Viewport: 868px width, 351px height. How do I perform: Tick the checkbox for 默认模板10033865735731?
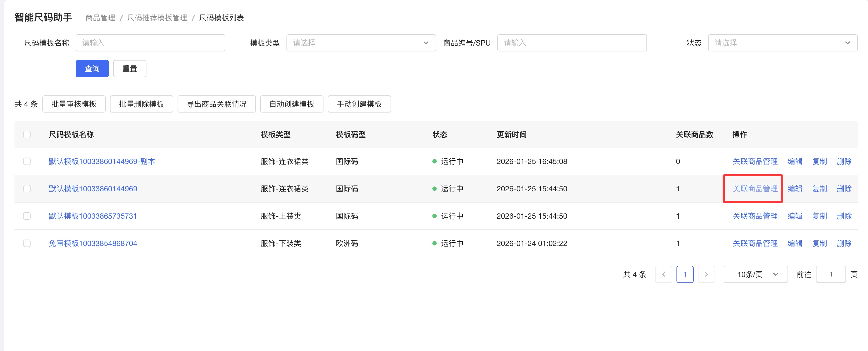pos(27,216)
